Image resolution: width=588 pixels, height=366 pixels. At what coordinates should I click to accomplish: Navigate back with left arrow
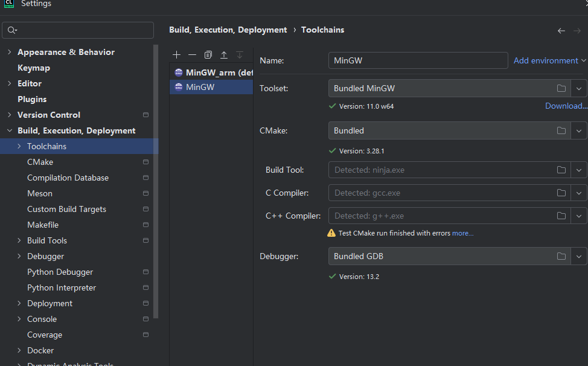coord(561,31)
